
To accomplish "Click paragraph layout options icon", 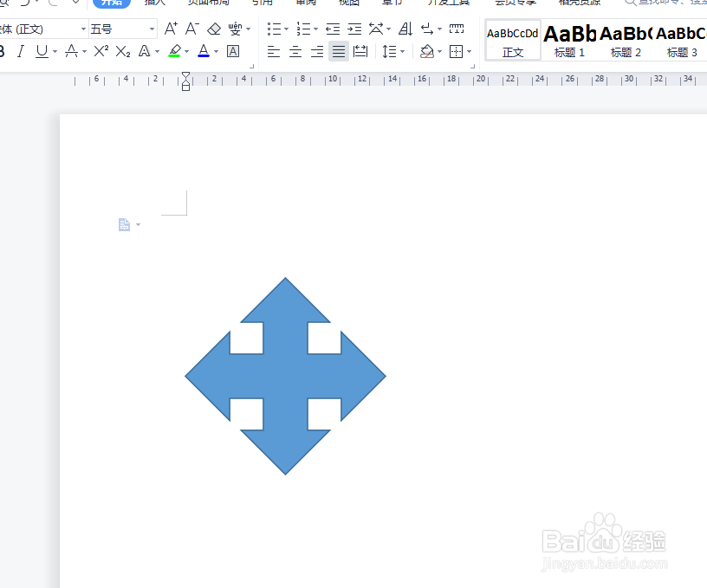I will pyautogui.click(x=125, y=224).
